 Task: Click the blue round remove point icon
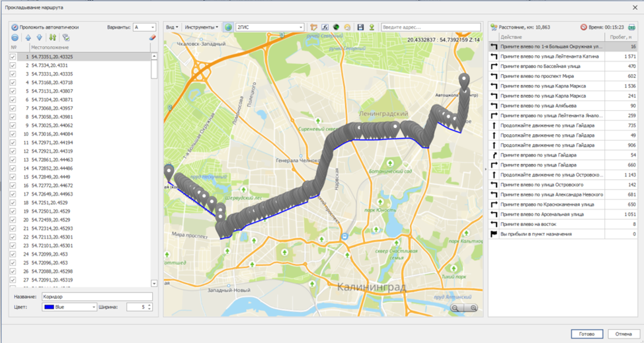pyautogui.click(x=15, y=38)
